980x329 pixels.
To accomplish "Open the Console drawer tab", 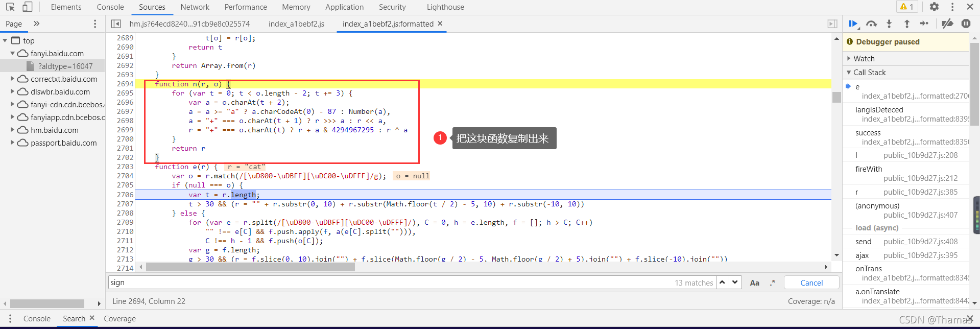I will 37,318.
